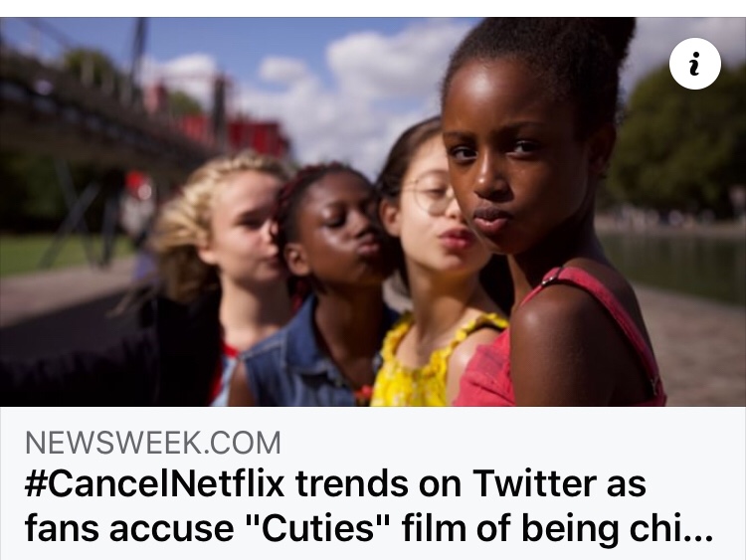Click the word "Cuties" in the headline
Image resolution: width=746 pixels, height=560 pixels.
pos(319,527)
